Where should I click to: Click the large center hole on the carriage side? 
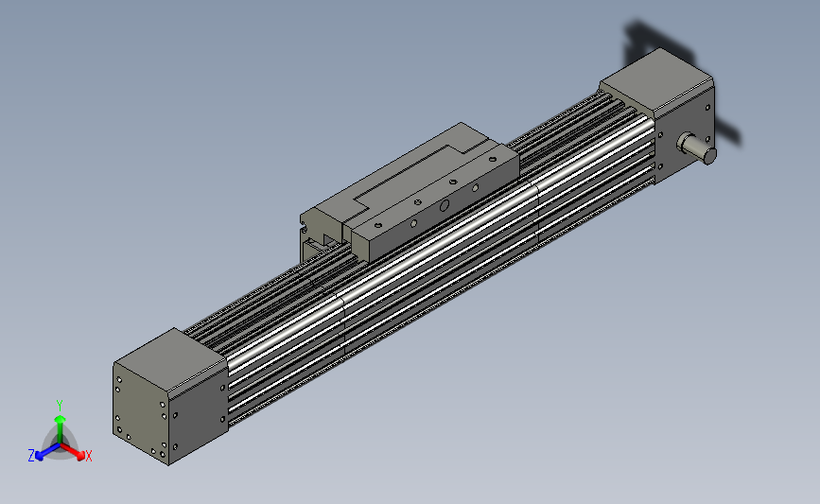click(444, 206)
